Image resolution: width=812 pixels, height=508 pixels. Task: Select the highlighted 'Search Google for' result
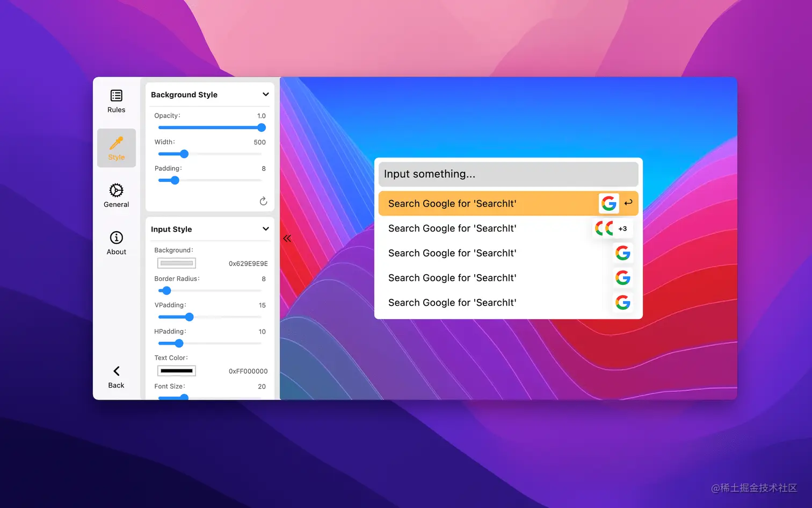point(508,203)
